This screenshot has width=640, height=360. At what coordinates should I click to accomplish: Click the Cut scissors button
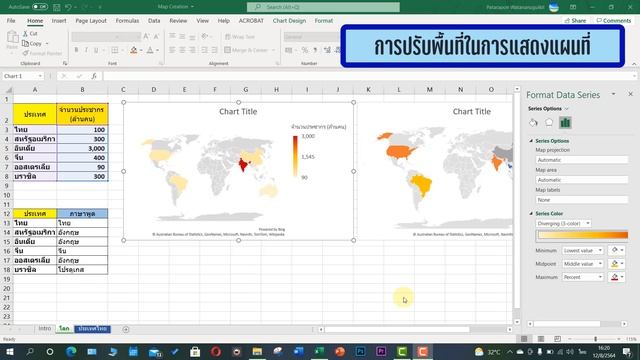point(30,33)
